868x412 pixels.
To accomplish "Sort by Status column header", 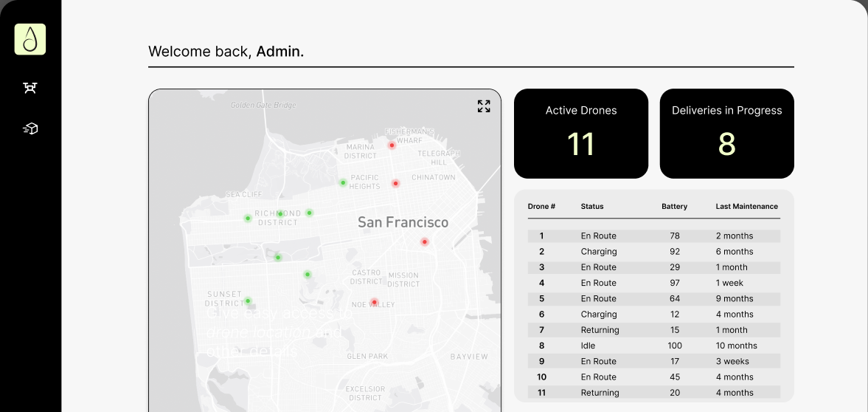I will point(592,206).
